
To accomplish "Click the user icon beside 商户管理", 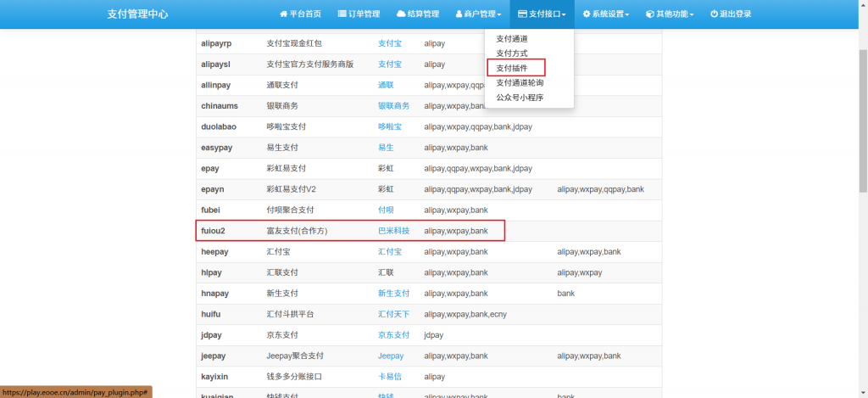I will [459, 14].
